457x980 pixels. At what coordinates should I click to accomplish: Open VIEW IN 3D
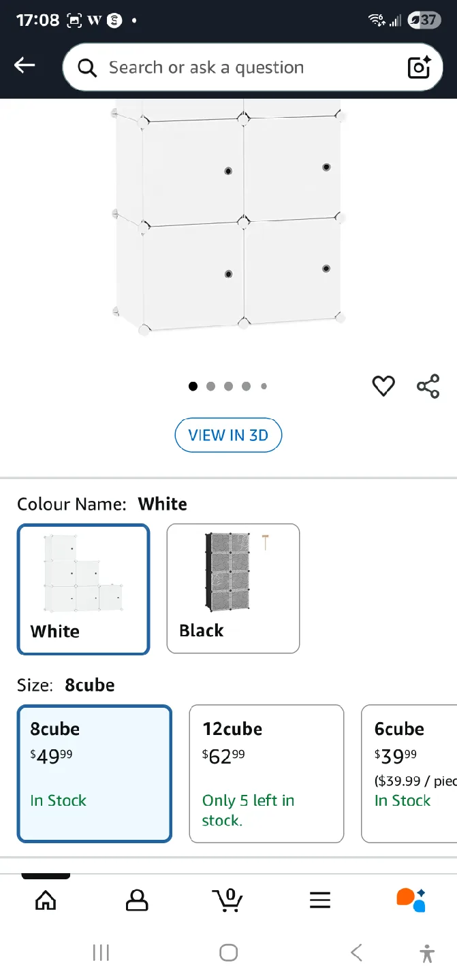[x=228, y=435]
